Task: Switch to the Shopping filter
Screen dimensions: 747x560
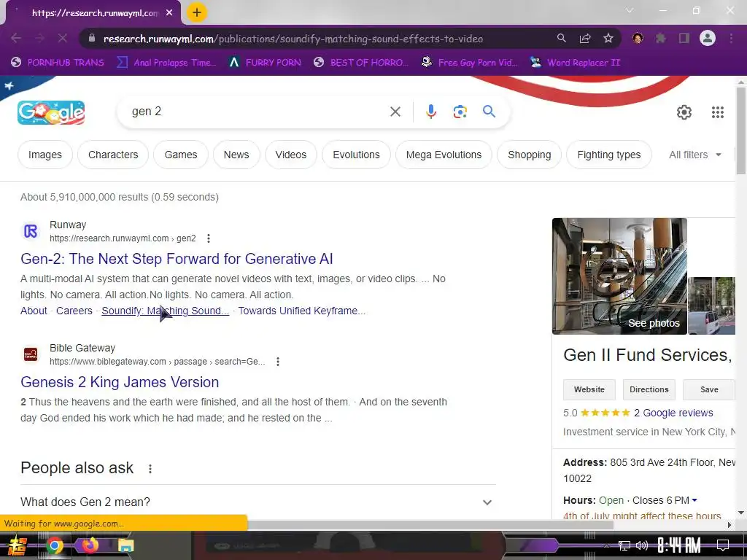Action: pos(530,155)
